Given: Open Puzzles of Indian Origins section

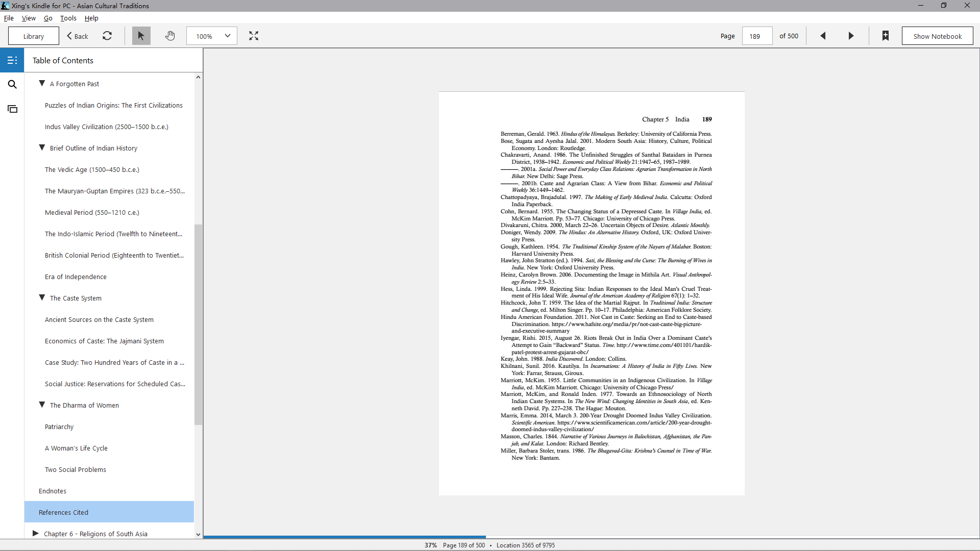Looking at the screenshot, I should click(x=113, y=106).
